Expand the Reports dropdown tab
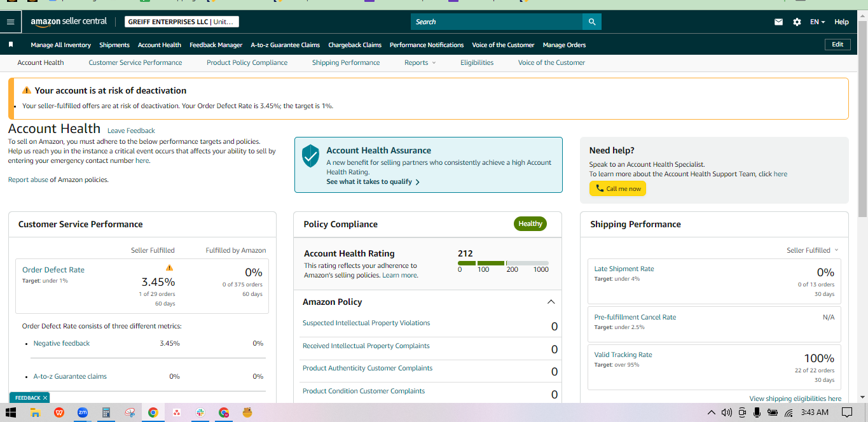 (x=420, y=62)
